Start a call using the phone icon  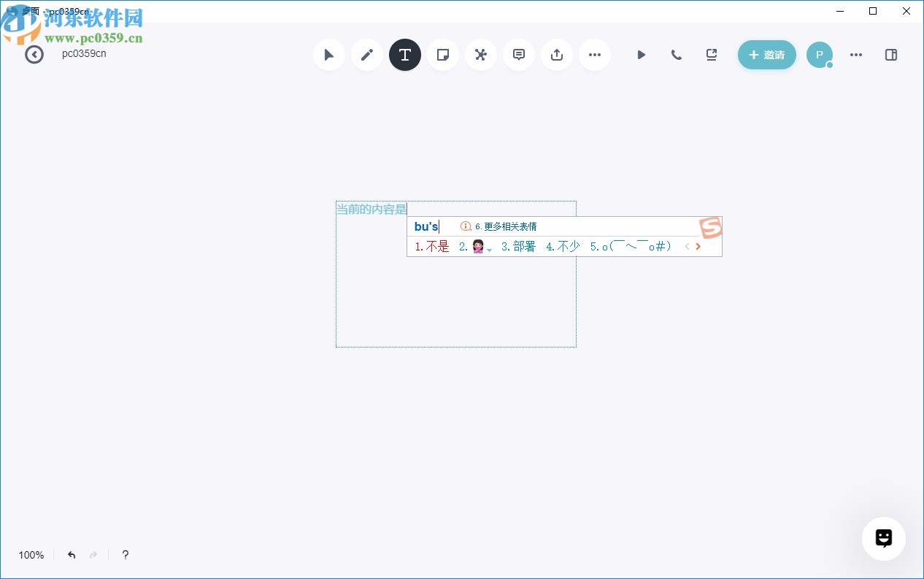point(677,55)
